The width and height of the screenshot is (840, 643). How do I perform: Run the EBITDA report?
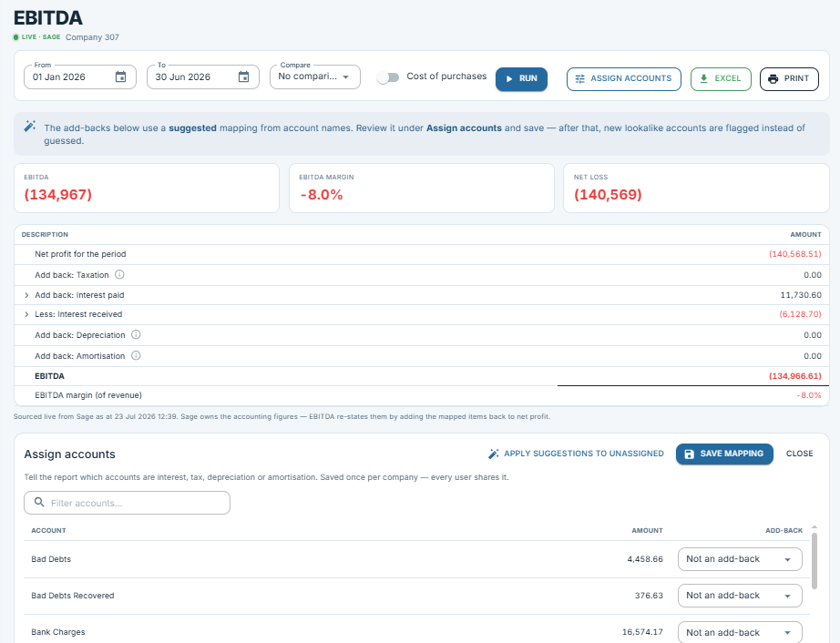coord(521,78)
